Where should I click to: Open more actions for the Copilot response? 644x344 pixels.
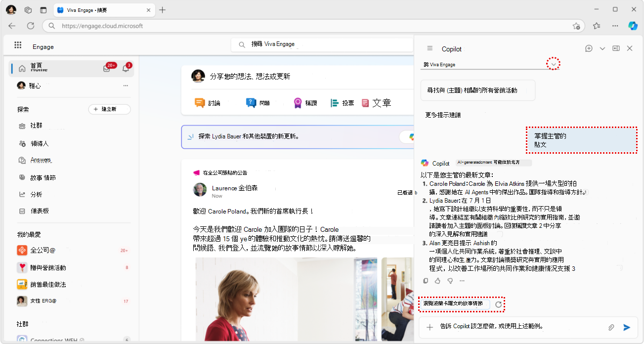coord(462,281)
